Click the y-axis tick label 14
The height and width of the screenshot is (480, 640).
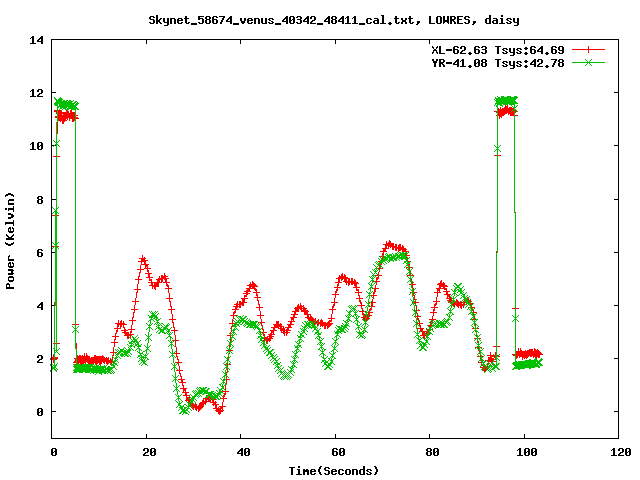36,40
